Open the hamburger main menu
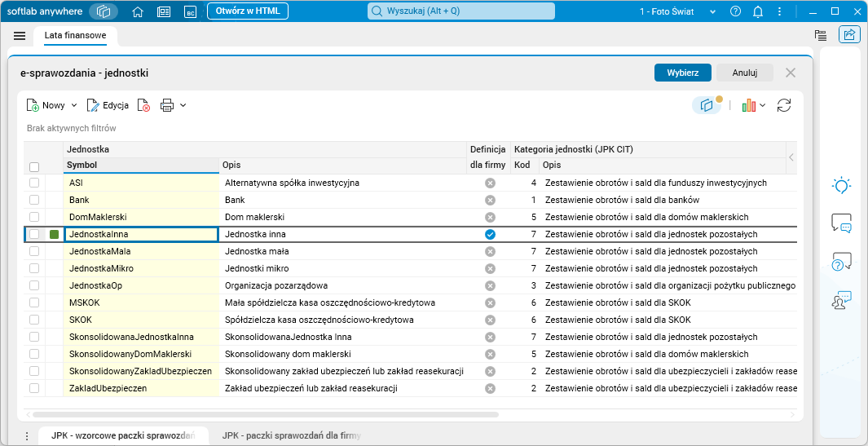Viewport: 868px width, 446px height. pyautogui.click(x=20, y=36)
